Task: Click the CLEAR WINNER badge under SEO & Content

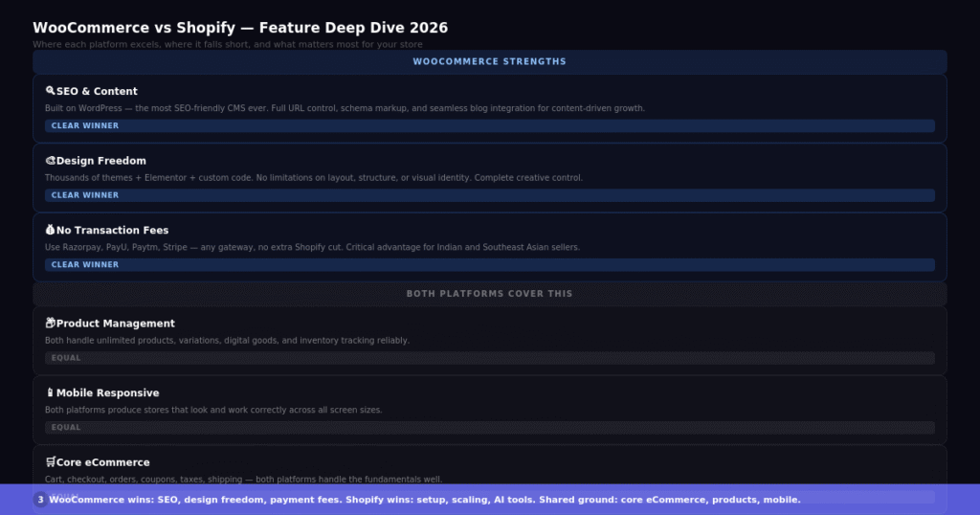Action: (489, 125)
